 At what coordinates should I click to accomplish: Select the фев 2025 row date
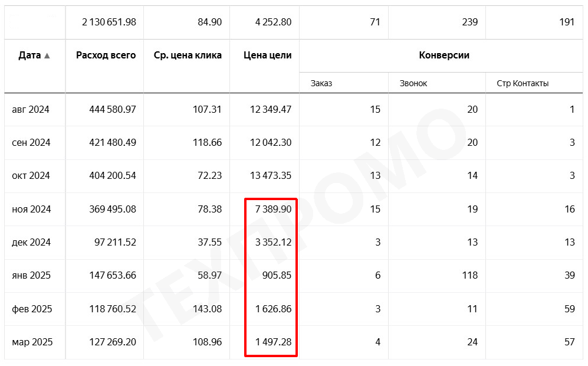(32, 309)
